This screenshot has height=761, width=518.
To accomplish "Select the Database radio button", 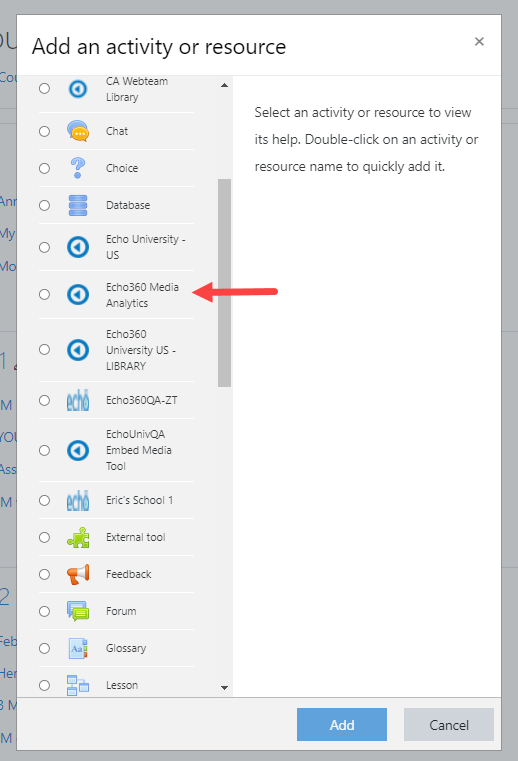I will point(44,205).
